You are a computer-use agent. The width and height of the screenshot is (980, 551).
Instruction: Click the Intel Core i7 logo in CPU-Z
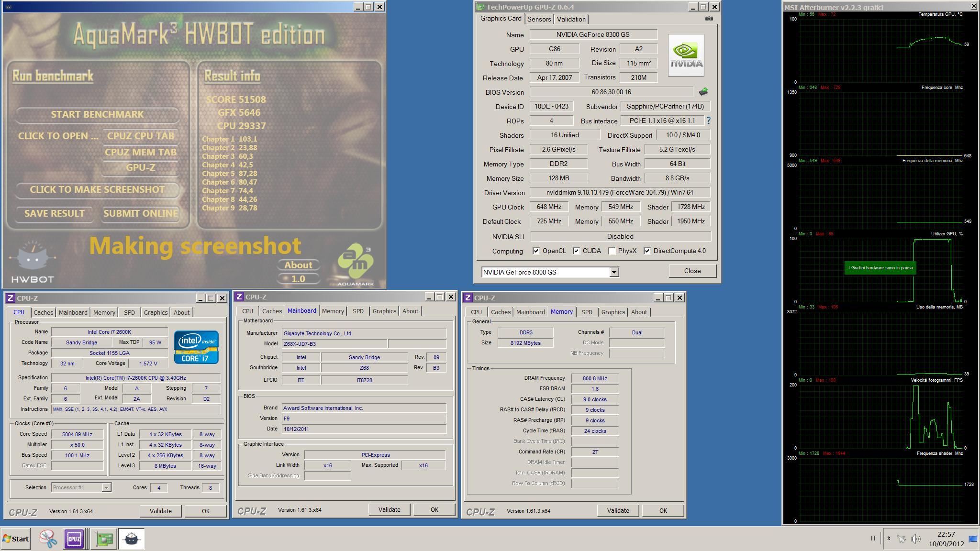click(196, 347)
